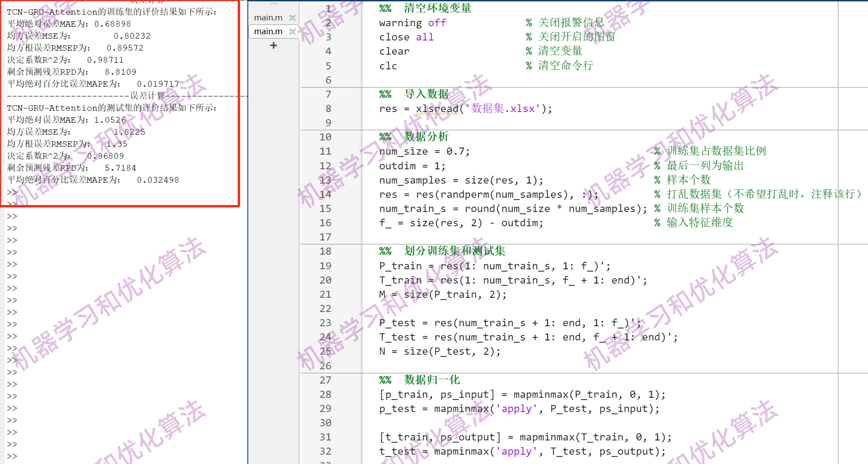
Task: Open a new editor tab with the plus icon
Action: (x=273, y=45)
